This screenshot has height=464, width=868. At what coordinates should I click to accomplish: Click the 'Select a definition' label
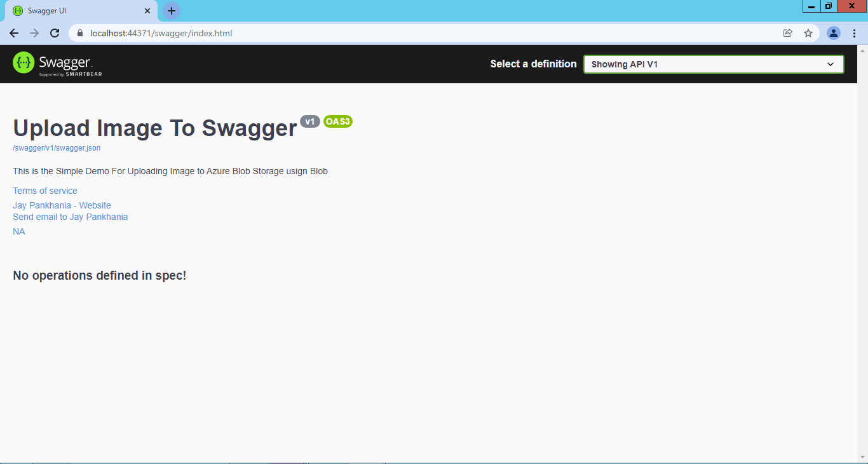[534, 64]
